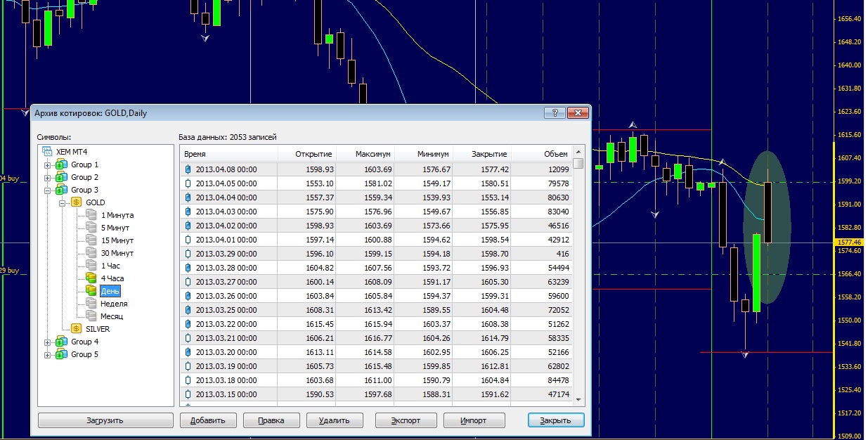Click the table vertical scrollbar thumb
Image resolution: width=868 pixels, height=440 pixels.
click(578, 164)
